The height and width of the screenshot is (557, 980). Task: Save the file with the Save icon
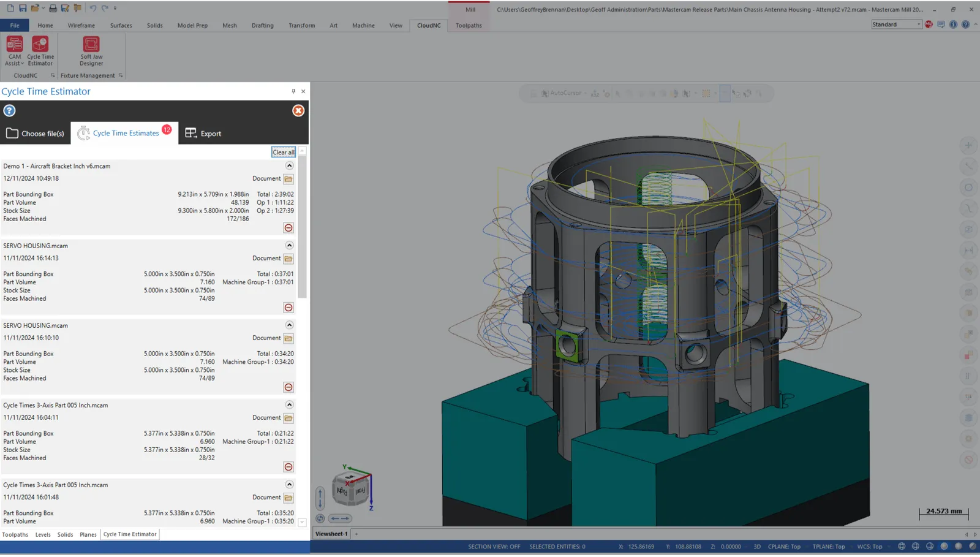(x=23, y=8)
